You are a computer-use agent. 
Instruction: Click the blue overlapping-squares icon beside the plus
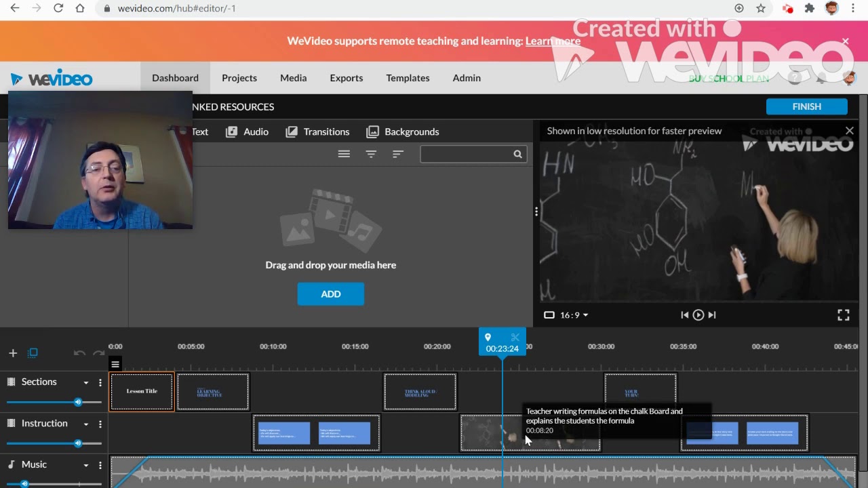[33, 353]
